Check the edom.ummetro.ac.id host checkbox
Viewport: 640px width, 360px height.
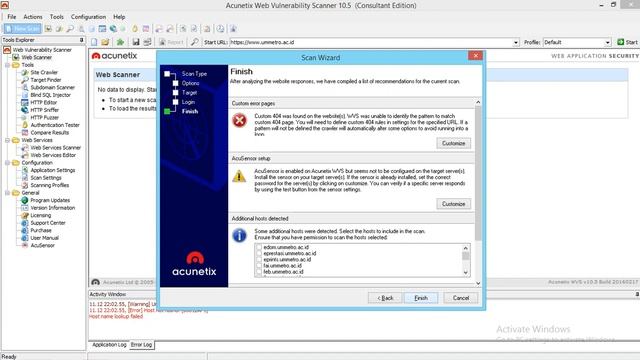(x=259, y=247)
